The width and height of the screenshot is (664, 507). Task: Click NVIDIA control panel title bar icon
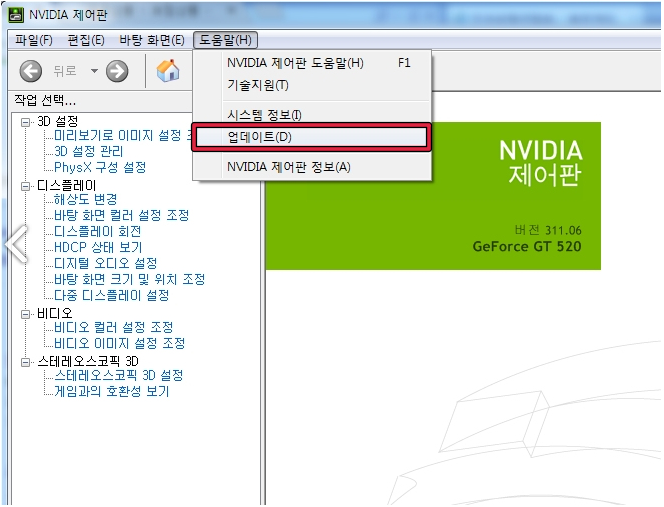tap(16, 15)
